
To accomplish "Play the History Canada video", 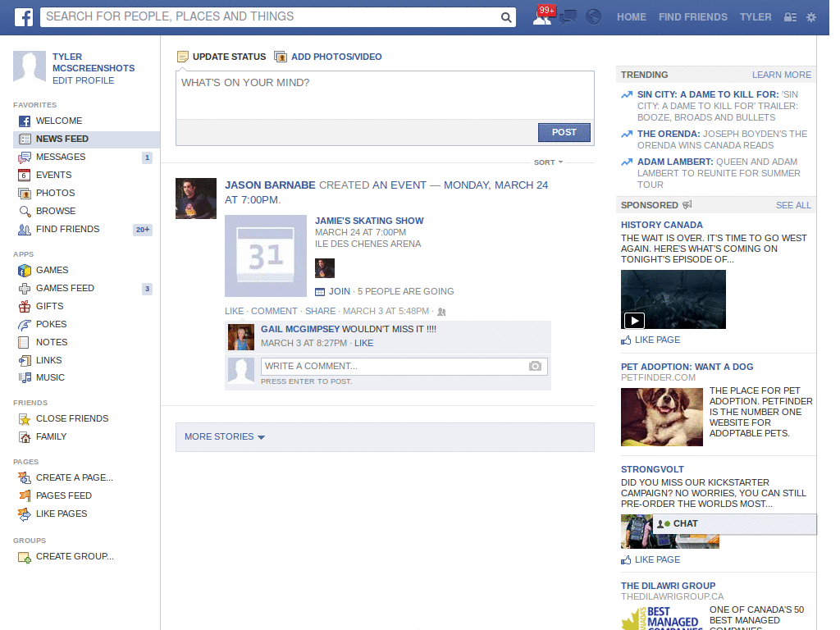I will click(x=634, y=321).
